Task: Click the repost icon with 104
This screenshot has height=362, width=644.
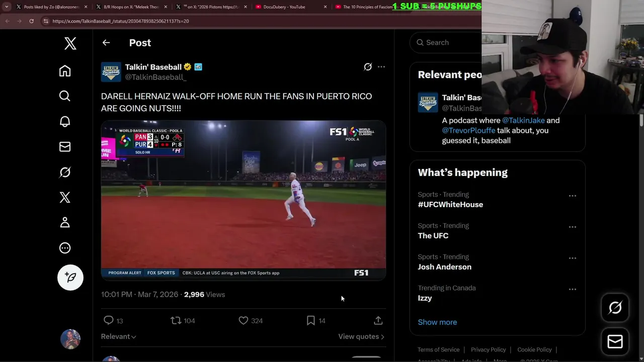Action: click(176, 320)
